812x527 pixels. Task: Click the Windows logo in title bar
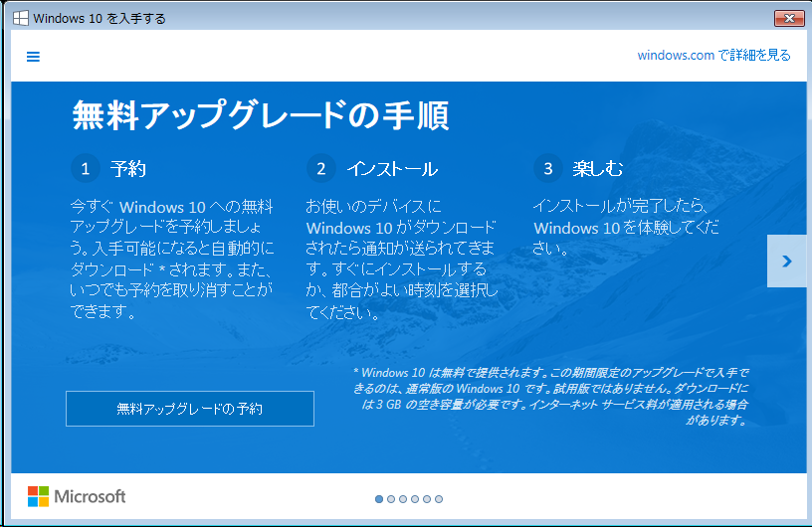21,18
